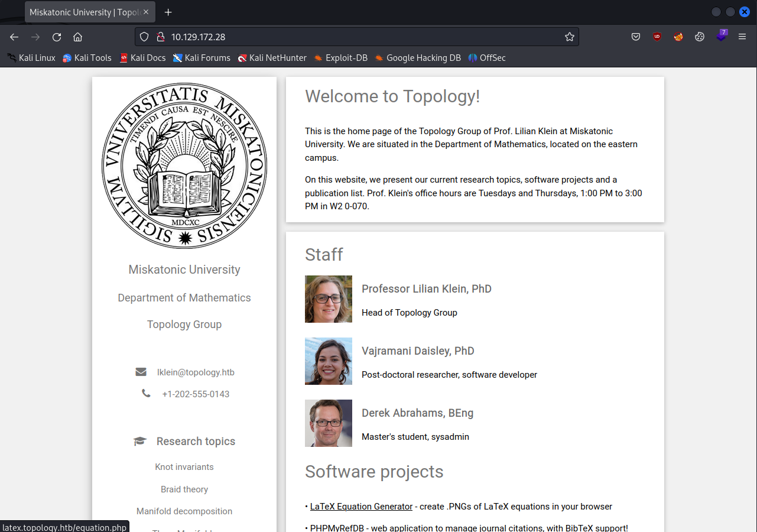The image size is (757, 532).
Task: Click the address bar URL field
Action: (355, 37)
